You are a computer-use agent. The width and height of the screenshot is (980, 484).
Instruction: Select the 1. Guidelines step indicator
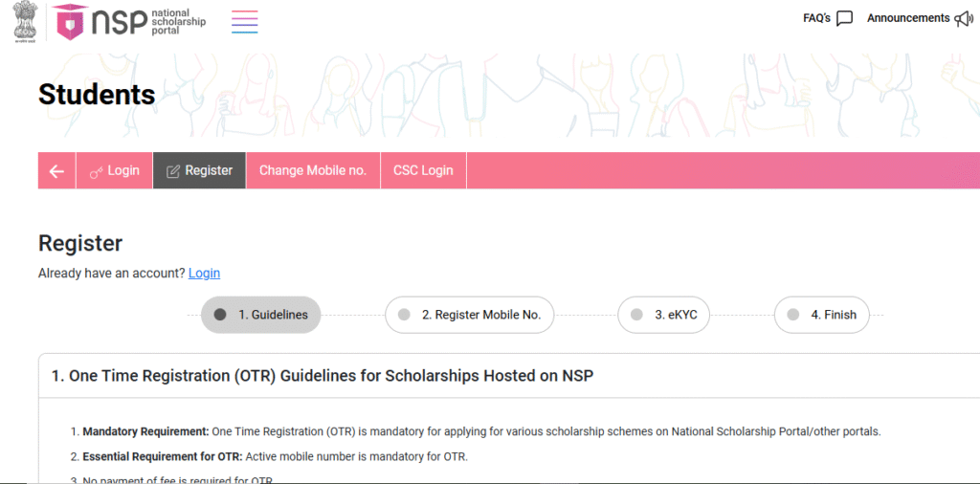[x=260, y=315]
